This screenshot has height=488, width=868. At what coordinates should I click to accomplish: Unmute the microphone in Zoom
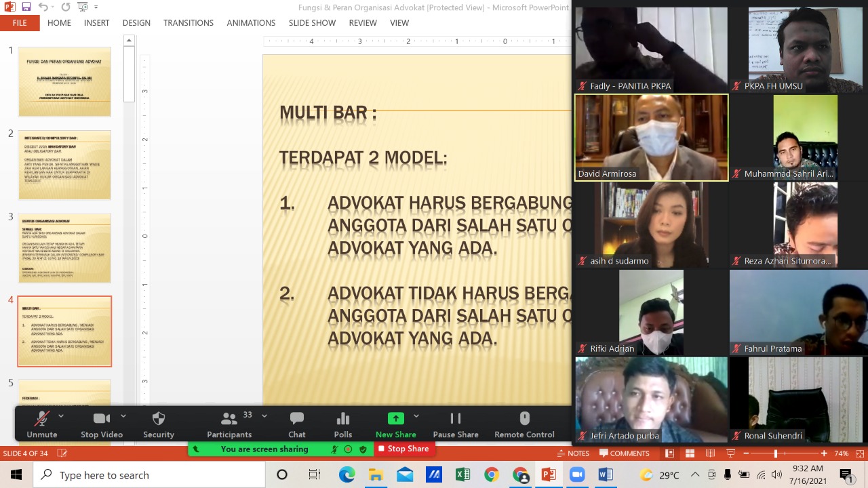(42, 419)
